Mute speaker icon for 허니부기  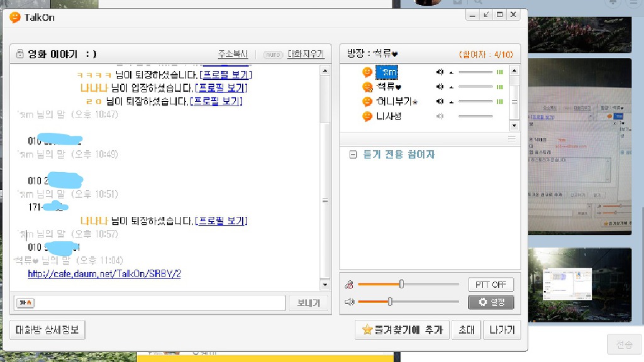(440, 101)
